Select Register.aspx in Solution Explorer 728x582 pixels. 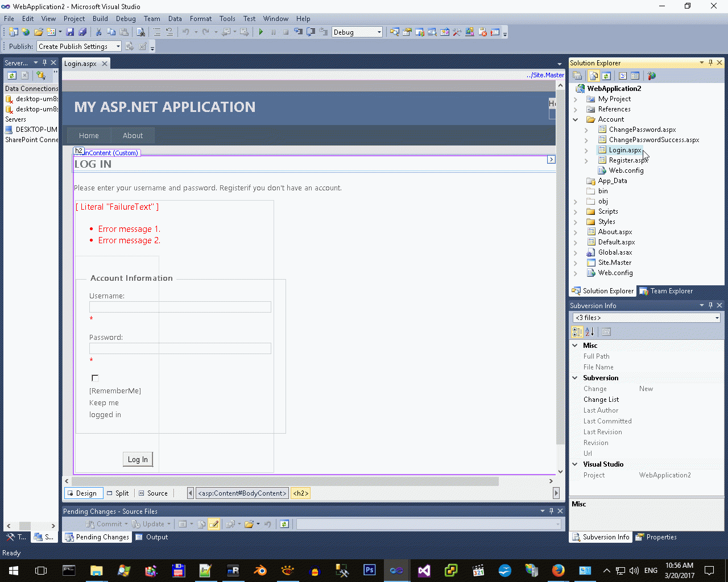[x=628, y=160]
